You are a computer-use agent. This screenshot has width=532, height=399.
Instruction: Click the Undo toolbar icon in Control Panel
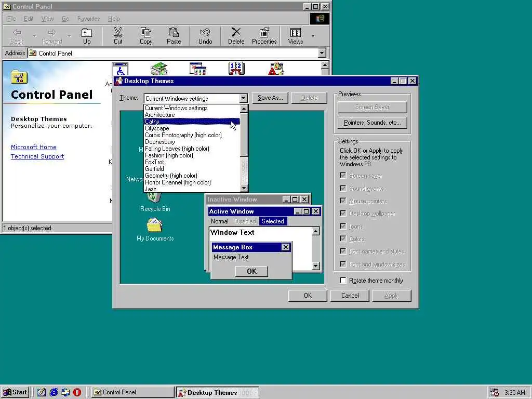coord(205,35)
